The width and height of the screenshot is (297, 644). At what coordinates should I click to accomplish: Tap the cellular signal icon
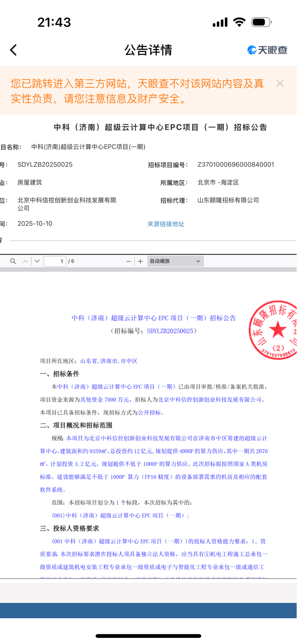coord(220,22)
